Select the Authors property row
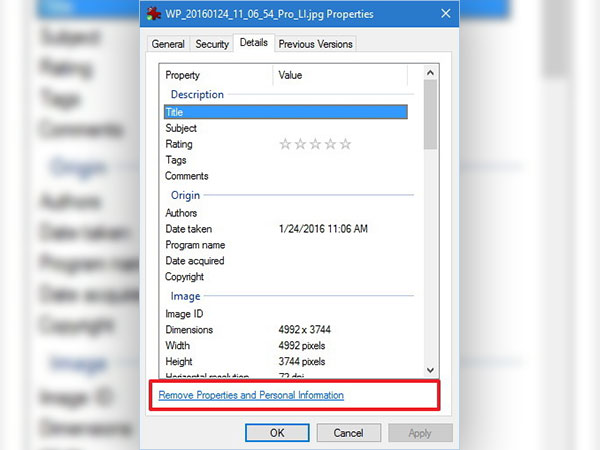This screenshot has width=600, height=450. [x=181, y=213]
